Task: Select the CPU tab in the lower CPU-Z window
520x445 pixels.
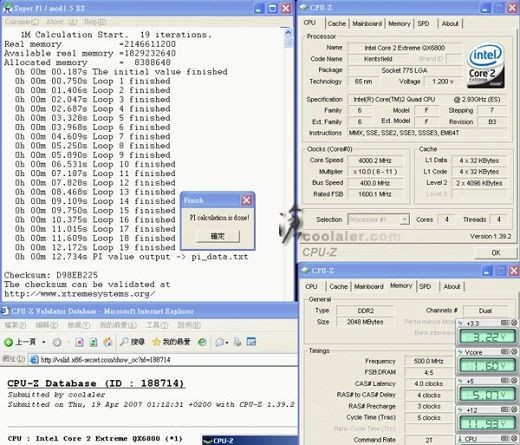Action: tap(311, 287)
